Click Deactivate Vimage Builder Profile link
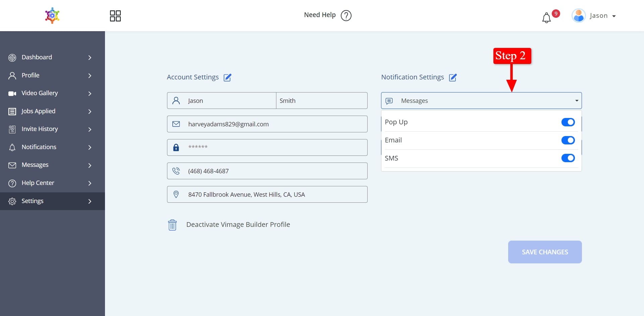The height and width of the screenshot is (316, 644). click(x=238, y=225)
